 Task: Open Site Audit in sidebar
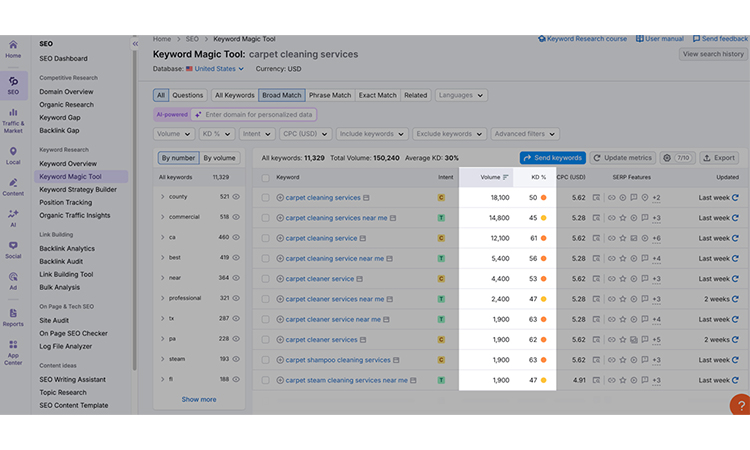click(54, 320)
